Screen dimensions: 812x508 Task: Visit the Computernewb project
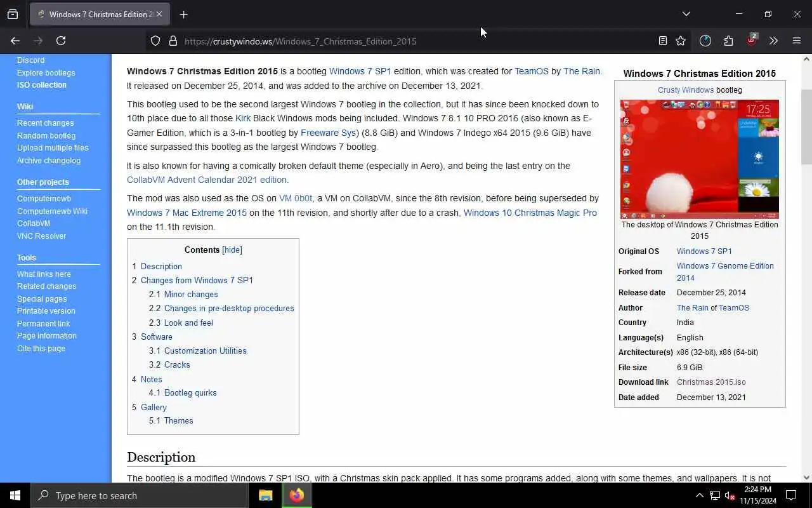tap(44, 199)
